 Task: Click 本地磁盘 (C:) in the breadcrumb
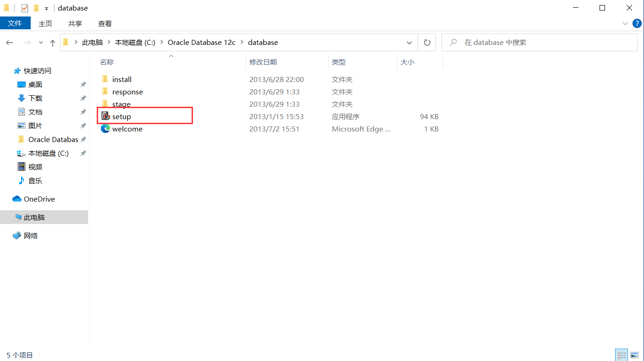(135, 42)
